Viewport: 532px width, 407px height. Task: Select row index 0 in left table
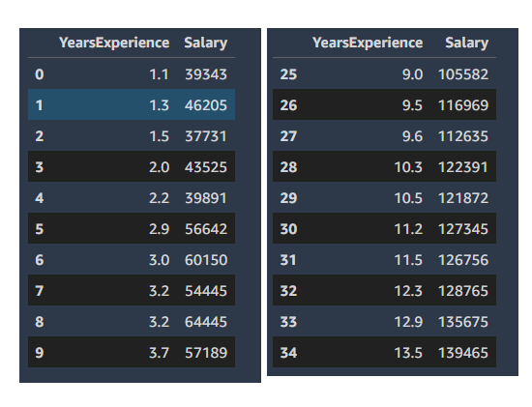[132, 73]
